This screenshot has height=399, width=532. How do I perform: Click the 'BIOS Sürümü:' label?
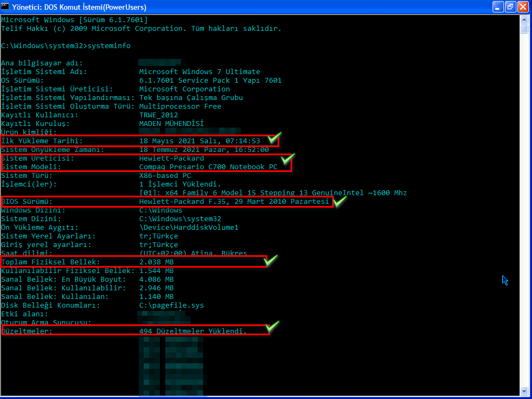[x=27, y=202]
